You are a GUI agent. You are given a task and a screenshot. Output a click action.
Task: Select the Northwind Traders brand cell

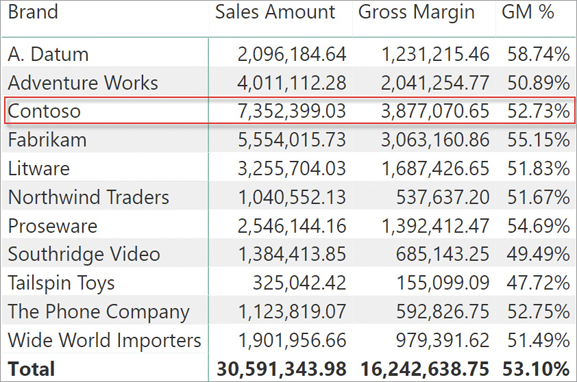[x=88, y=197]
